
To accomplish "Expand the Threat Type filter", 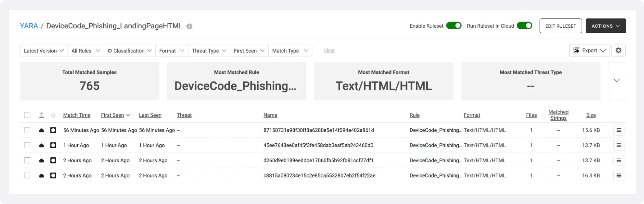I will [209, 51].
